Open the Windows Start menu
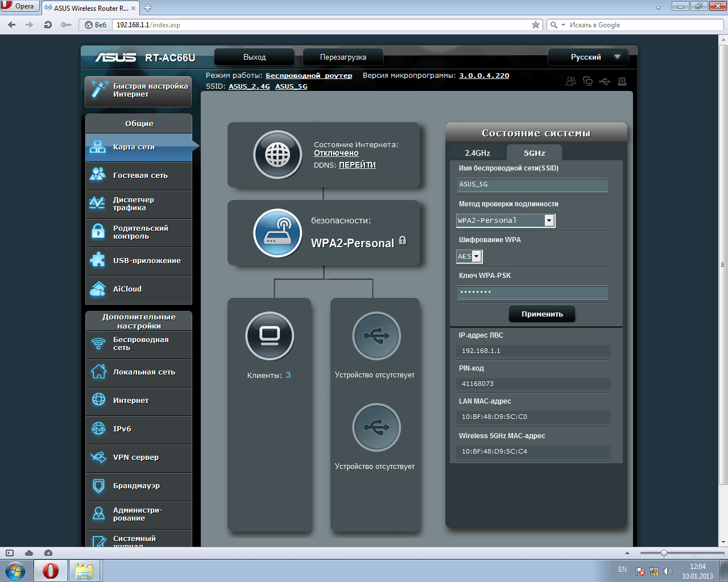728x582 pixels. pos(15,570)
